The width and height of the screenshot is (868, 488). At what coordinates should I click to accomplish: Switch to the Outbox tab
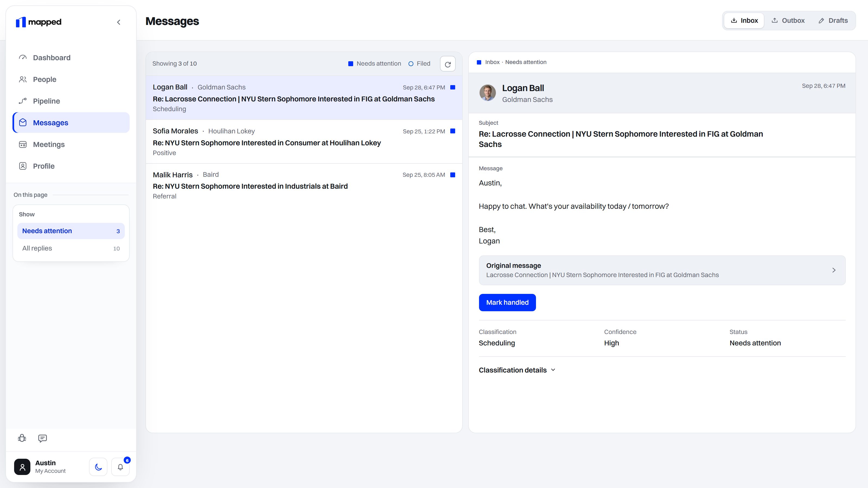point(788,21)
